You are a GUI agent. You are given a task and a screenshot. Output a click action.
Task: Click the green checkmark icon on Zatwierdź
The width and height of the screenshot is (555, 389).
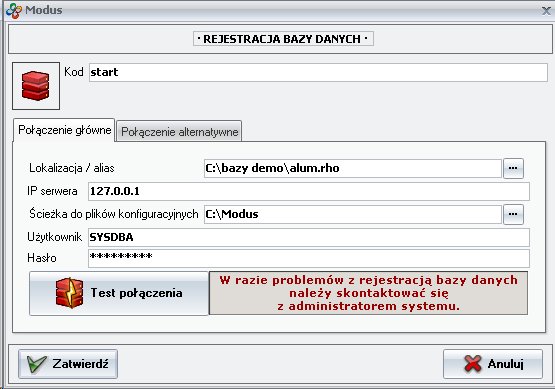(x=37, y=364)
